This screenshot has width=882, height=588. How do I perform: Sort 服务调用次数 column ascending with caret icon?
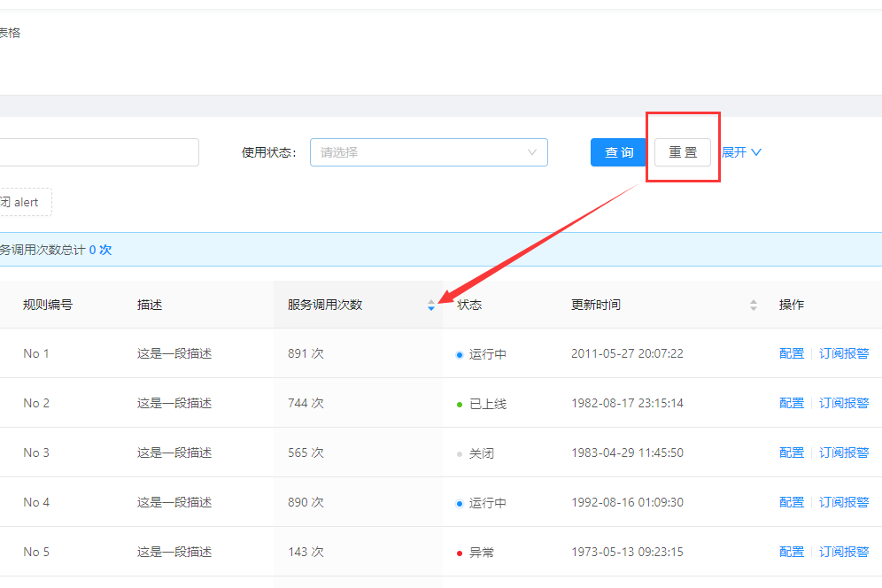point(431,300)
